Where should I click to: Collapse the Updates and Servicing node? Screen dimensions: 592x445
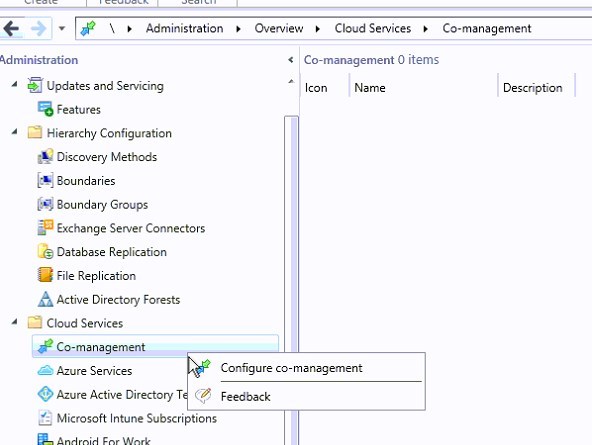click(14, 84)
